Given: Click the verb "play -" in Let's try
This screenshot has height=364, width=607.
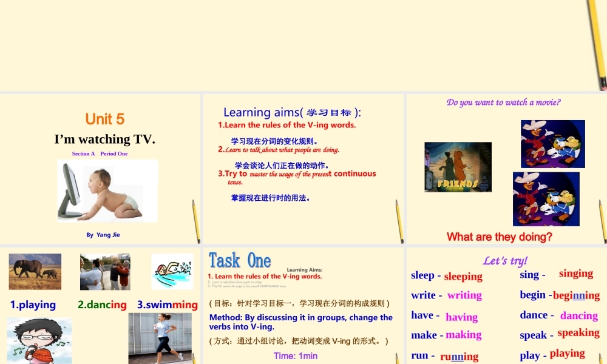Looking at the screenshot, I should (533, 356).
